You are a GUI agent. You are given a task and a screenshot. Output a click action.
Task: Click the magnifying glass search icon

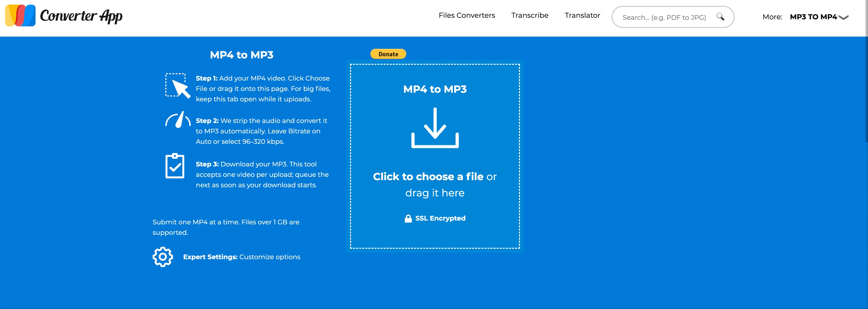click(x=720, y=17)
